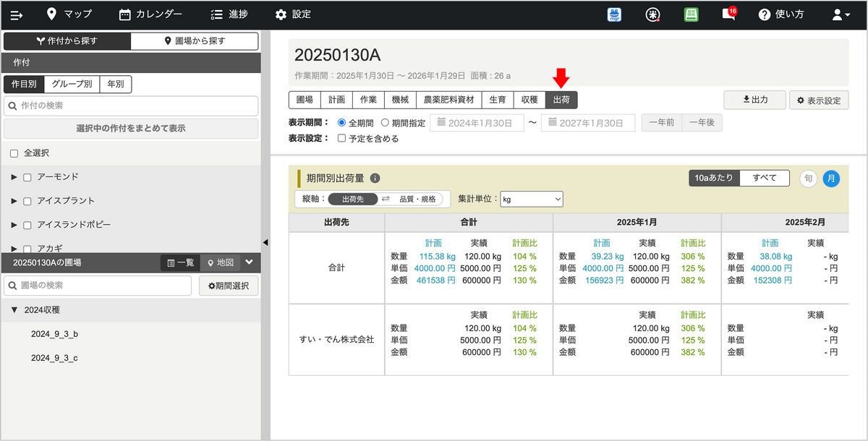The image size is (868, 441).
Task: Open the 生育 tab
Action: 498,100
